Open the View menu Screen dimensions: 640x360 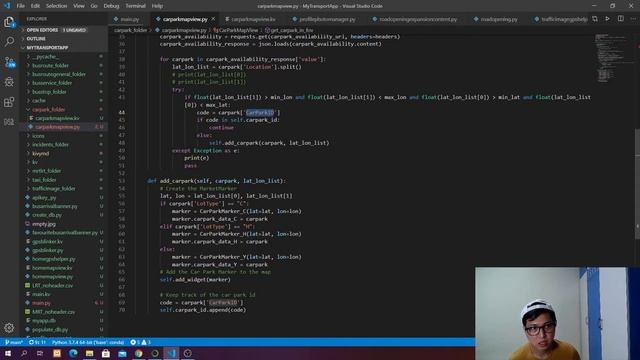(79, 6)
